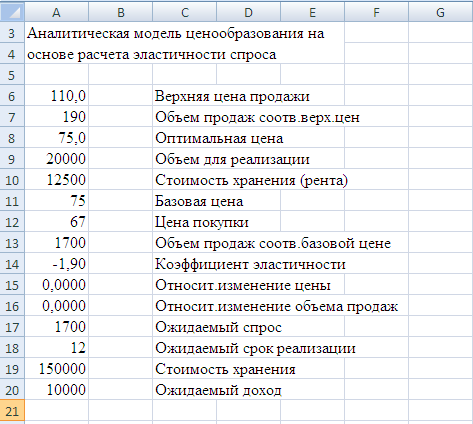Select column G header

pos(440,12)
